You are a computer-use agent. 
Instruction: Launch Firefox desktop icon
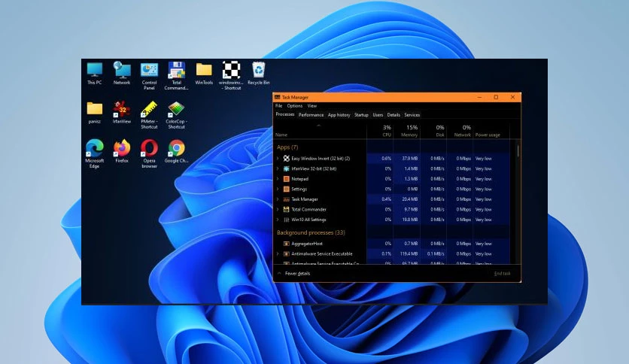[122, 151]
